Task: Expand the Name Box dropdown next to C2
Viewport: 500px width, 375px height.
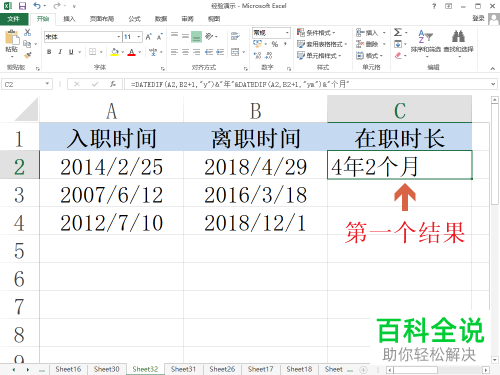Action: pos(47,84)
